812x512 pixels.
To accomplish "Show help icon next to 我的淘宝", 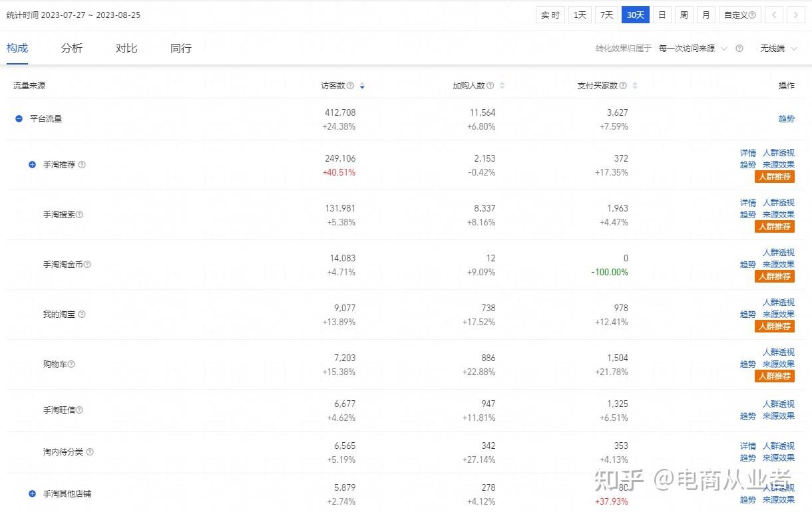I will (x=82, y=314).
